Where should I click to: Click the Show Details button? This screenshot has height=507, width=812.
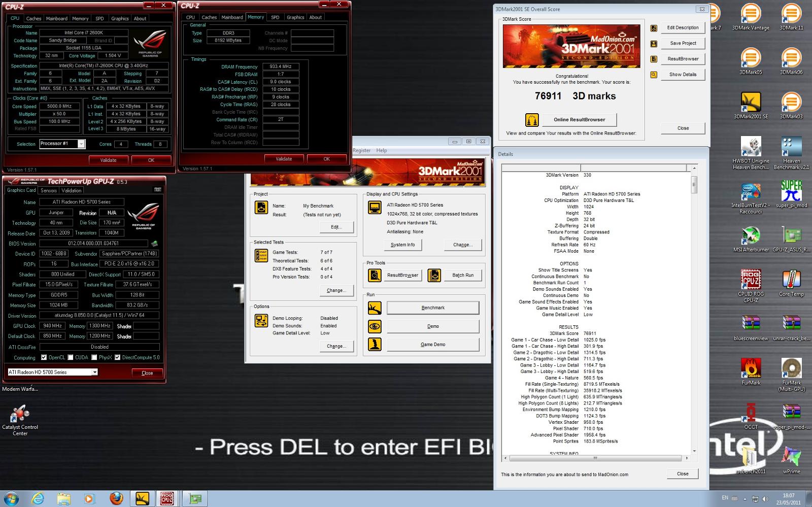pyautogui.click(x=683, y=75)
